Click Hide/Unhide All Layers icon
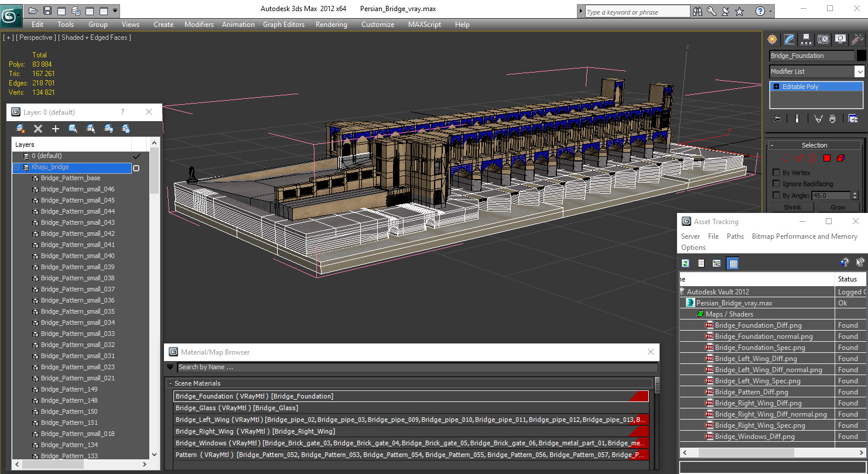 [x=108, y=129]
